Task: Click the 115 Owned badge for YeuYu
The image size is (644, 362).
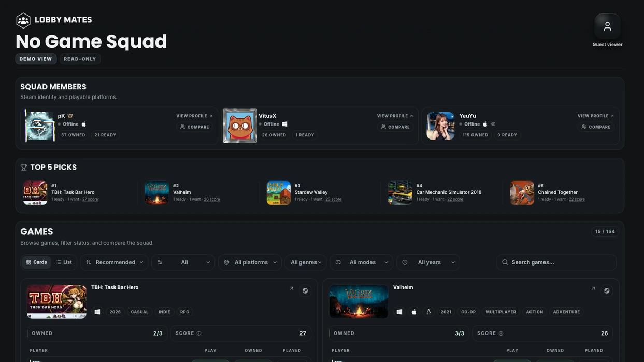Action: [476, 135]
